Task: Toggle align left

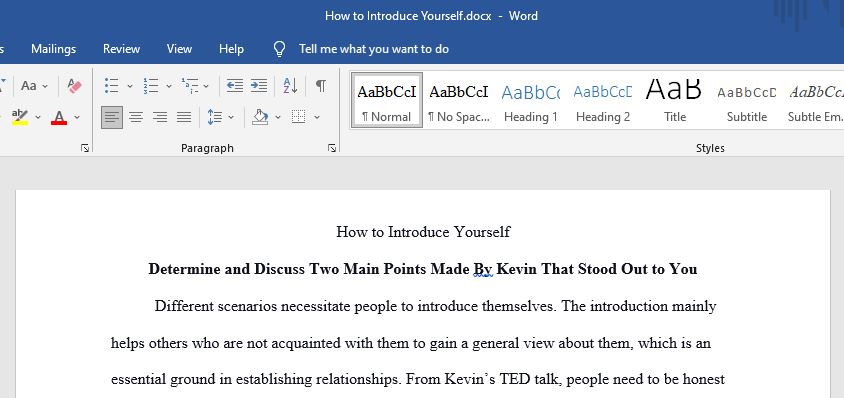Action: pos(112,117)
